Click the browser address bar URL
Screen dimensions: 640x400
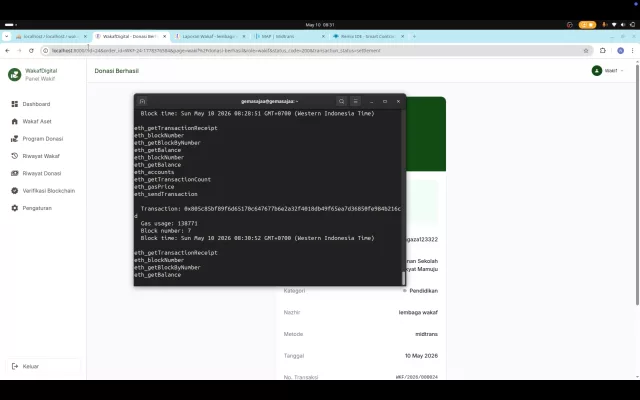[216, 51]
